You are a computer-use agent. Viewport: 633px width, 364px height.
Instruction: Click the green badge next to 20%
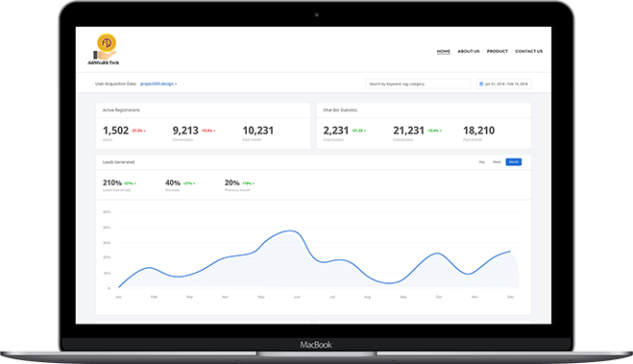pos(248,183)
